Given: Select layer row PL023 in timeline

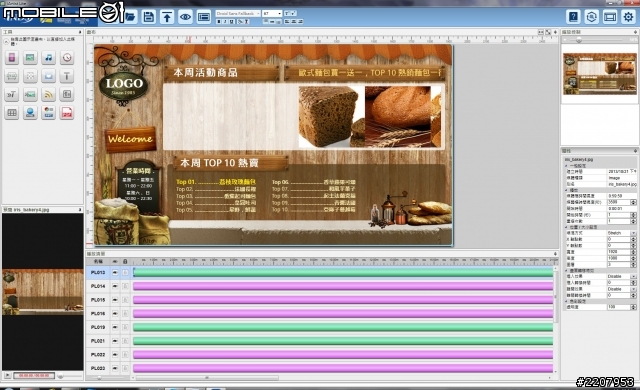Looking at the screenshot, I should [98, 368].
